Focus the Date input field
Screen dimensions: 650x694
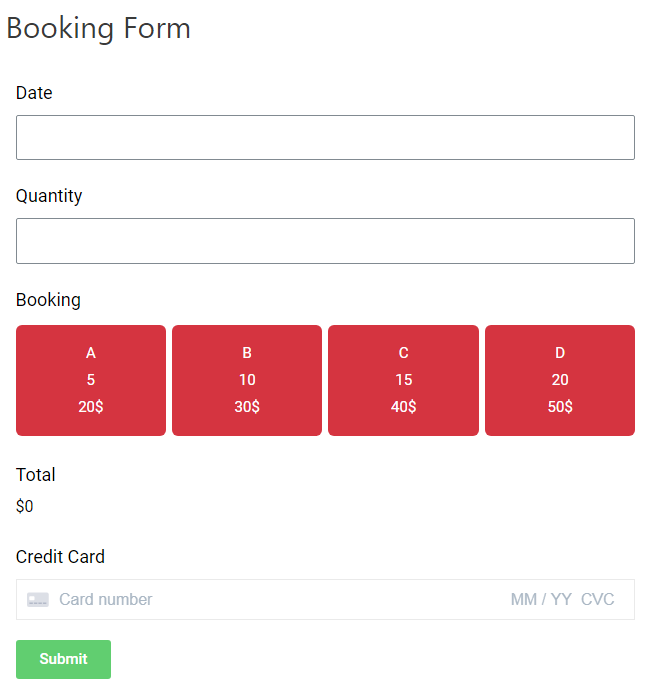tap(325, 137)
